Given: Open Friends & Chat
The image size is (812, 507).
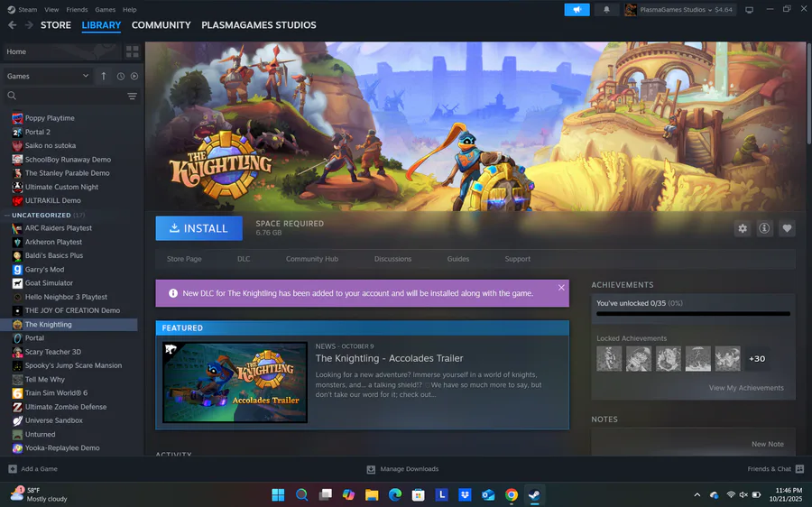Looking at the screenshot, I should tap(775, 469).
